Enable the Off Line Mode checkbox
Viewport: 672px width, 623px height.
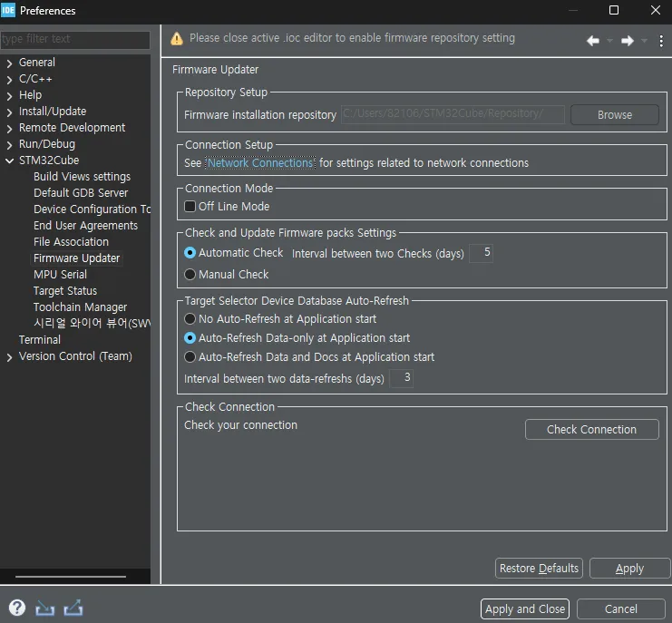click(190, 207)
